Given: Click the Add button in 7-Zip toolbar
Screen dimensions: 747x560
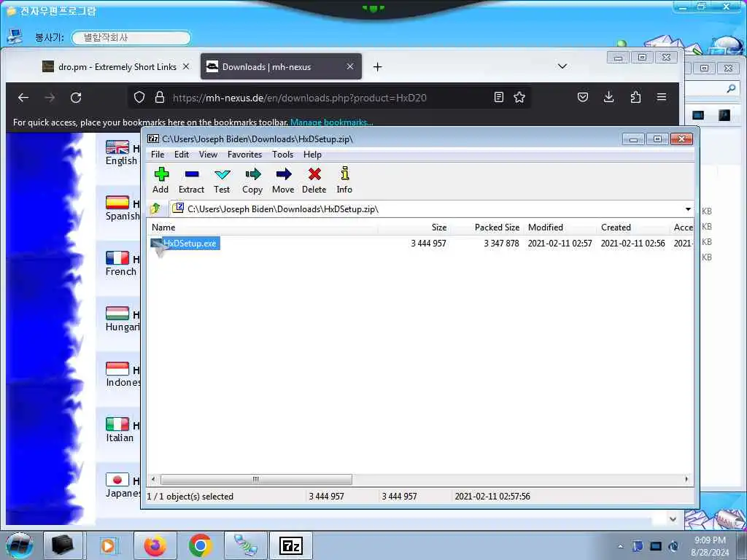Looking at the screenshot, I should coord(161,180).
